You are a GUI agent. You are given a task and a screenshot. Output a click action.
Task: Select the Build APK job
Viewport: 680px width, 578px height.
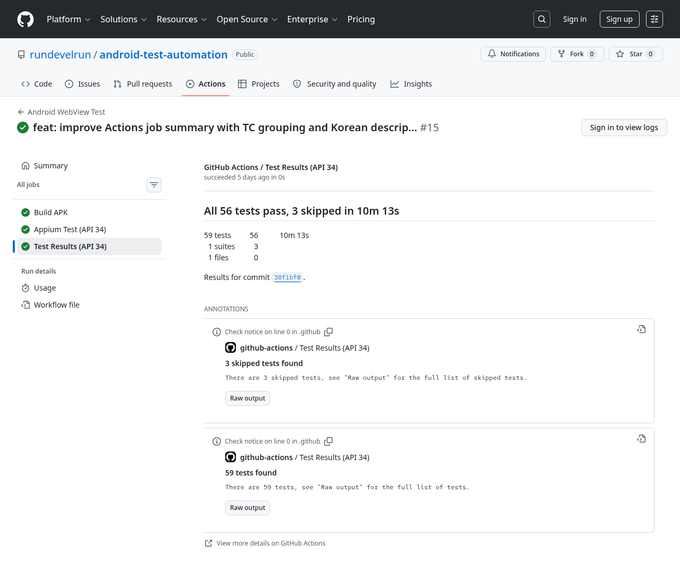coord(89,212)
